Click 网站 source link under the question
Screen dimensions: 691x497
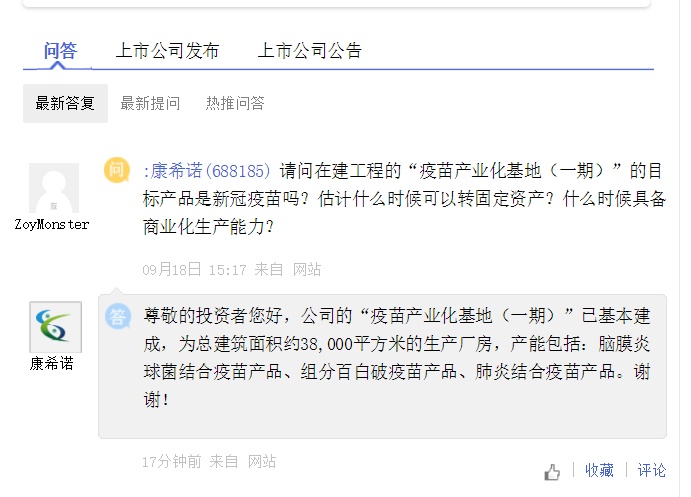tap(307, 269)
